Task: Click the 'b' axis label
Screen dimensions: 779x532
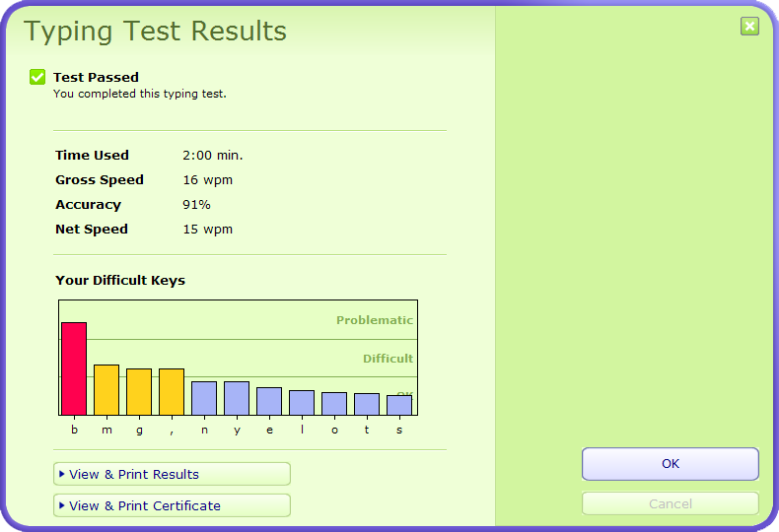Action: pyautogui.click(x=75, y=430)
